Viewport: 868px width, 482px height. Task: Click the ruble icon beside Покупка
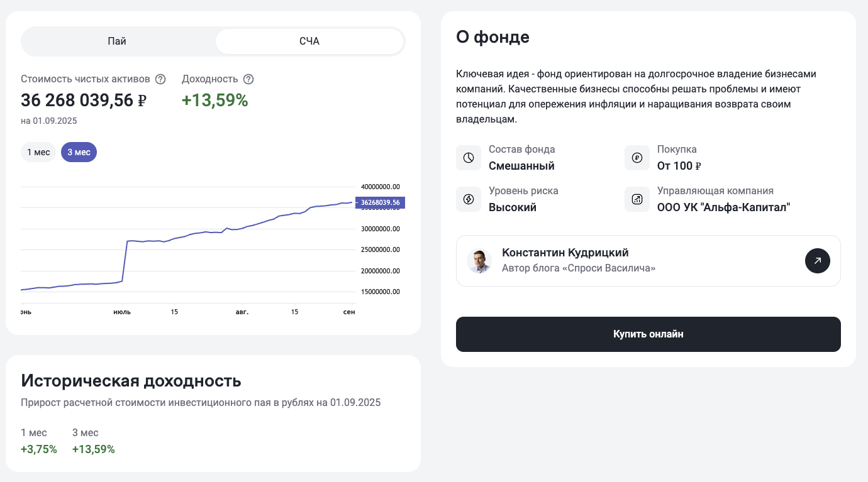tap(637, 157)
